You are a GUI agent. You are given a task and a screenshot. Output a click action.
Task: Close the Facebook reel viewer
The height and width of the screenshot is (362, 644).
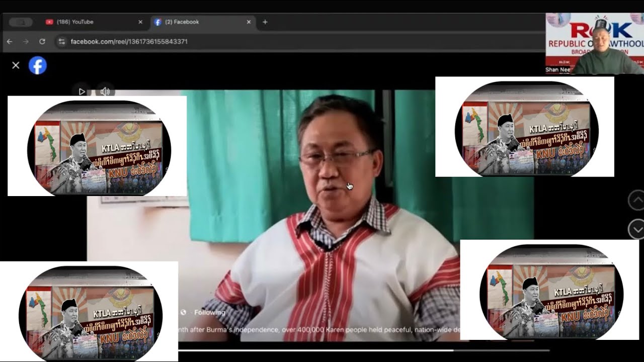pyautogui.click(x=16, y=65)
